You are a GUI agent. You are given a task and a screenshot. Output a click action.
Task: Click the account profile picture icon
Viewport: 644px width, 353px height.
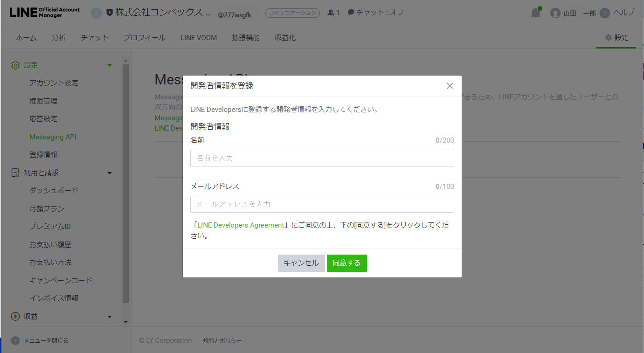96,13
